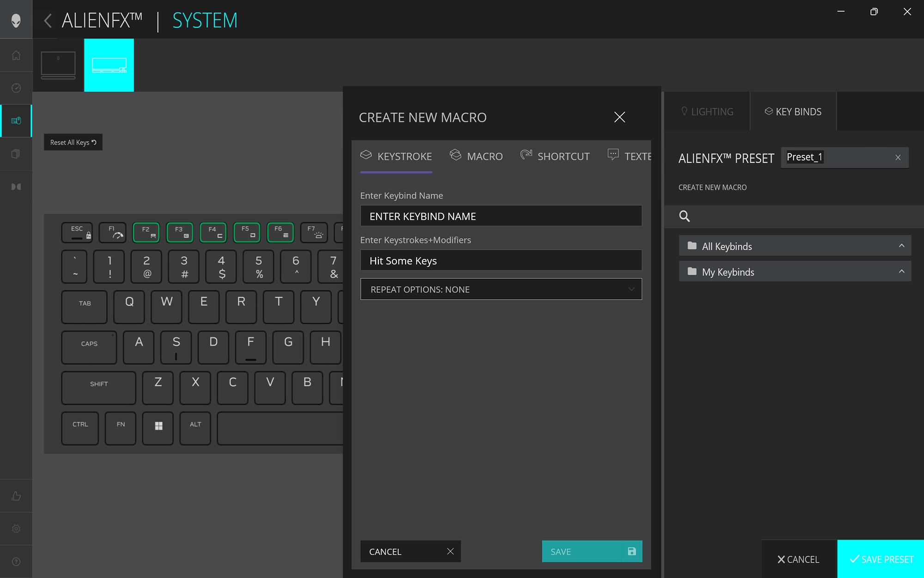Image resolution: width=924 pixels, height=578 pixels.
Task: Open the audio sidebar icon
Action: point(16,186)
